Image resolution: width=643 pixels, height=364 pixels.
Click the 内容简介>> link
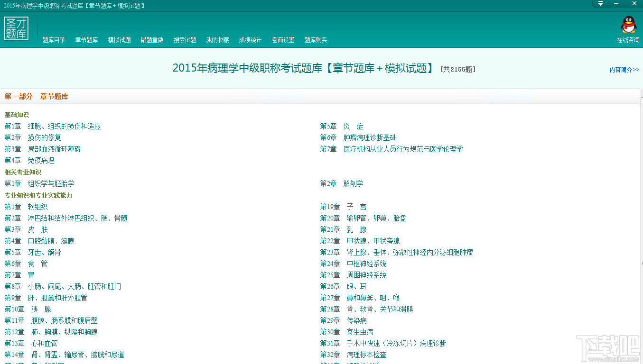624,70
